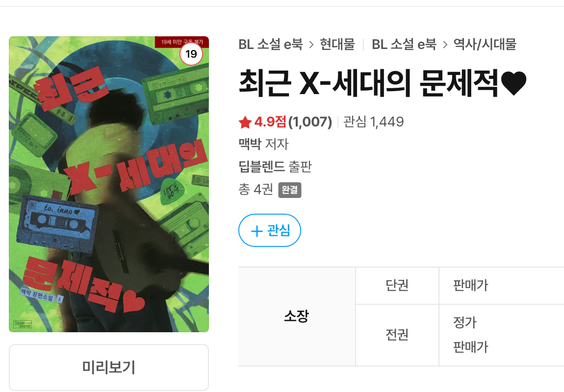Screen dimensions: 564x392
Task: Click the 완결 completed badge
Action: (x=289, y=190)
